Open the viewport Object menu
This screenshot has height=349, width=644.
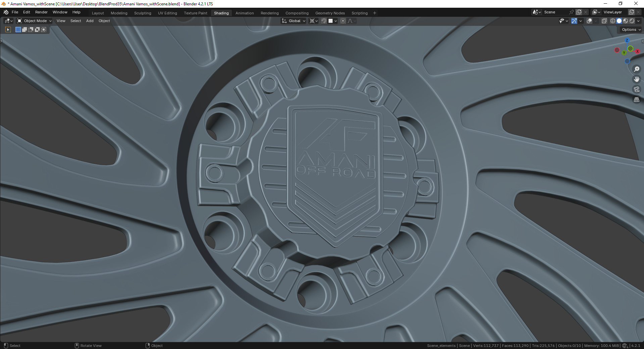[104, 21]
